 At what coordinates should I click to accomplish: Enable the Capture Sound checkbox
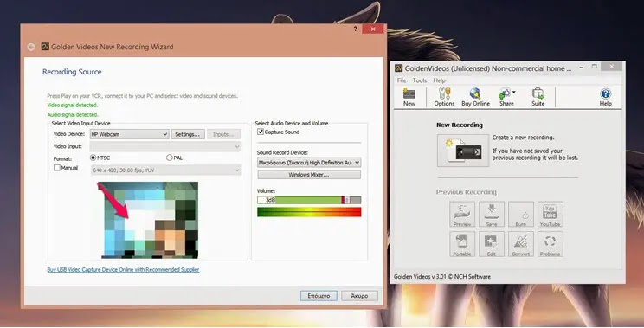pos(260,132)
